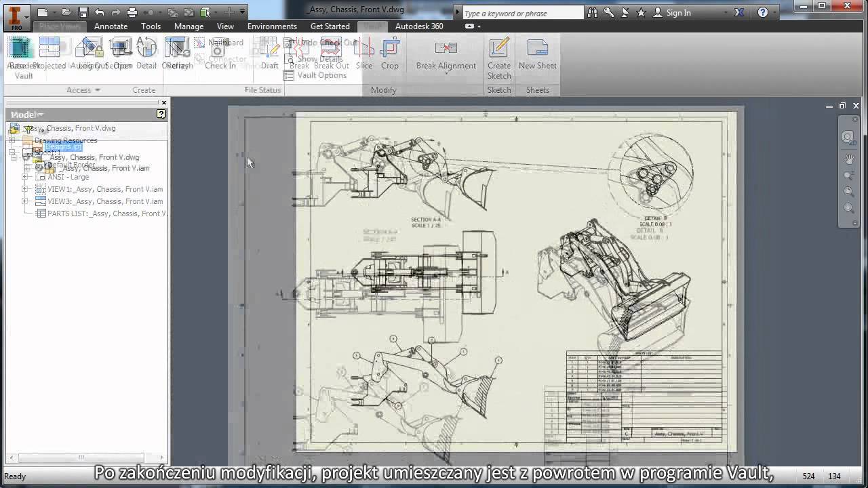Viewport: 868px width, 488px height.
Task: Select Drawing Resources tree item
Action: (x=60, y=140)
